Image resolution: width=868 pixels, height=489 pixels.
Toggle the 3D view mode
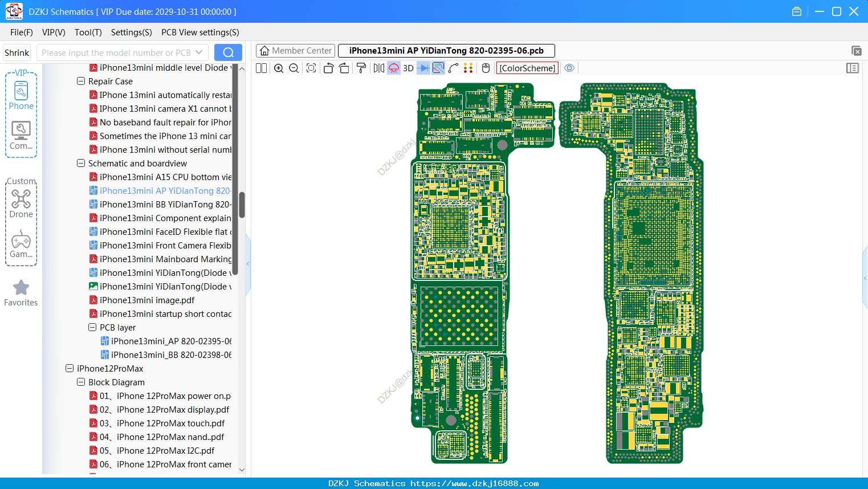coord(408,68)
